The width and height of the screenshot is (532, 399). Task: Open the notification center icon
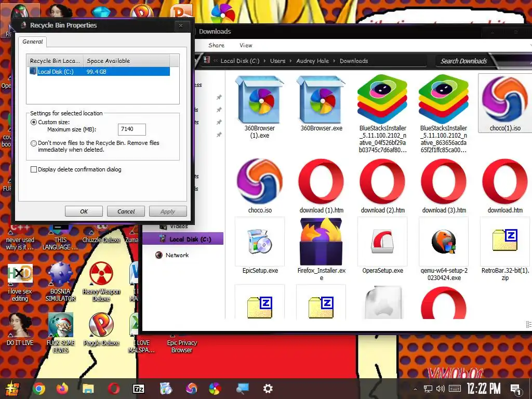click(x=516, y=389)
